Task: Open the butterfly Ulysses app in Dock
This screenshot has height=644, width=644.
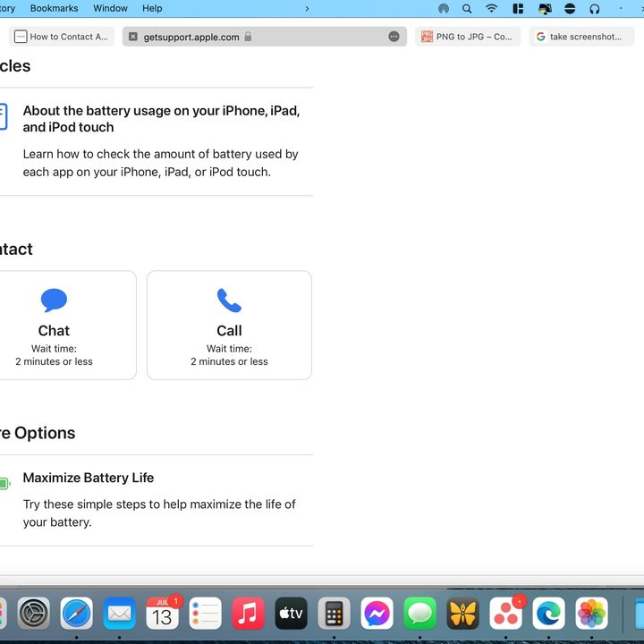Action: coord(462,614)
